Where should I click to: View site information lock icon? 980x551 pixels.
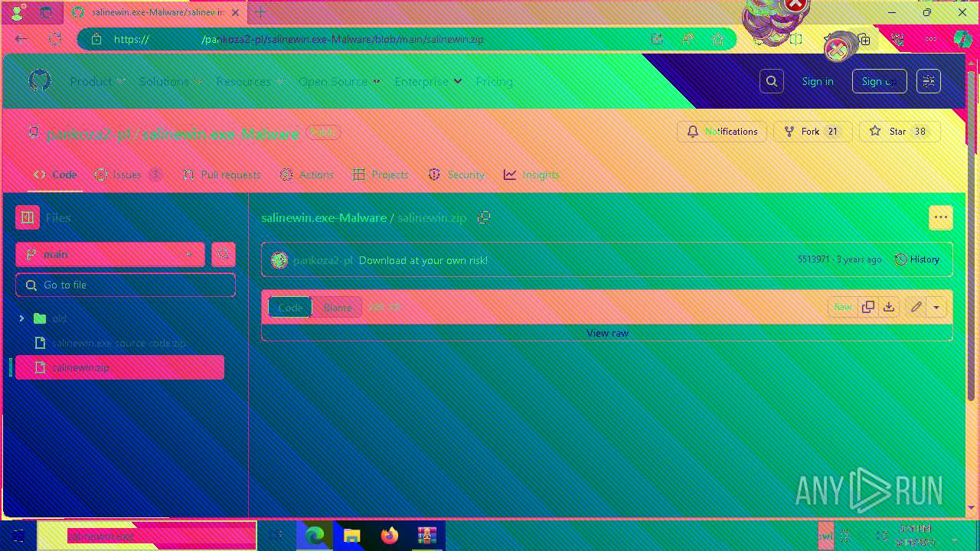[96, 39]
